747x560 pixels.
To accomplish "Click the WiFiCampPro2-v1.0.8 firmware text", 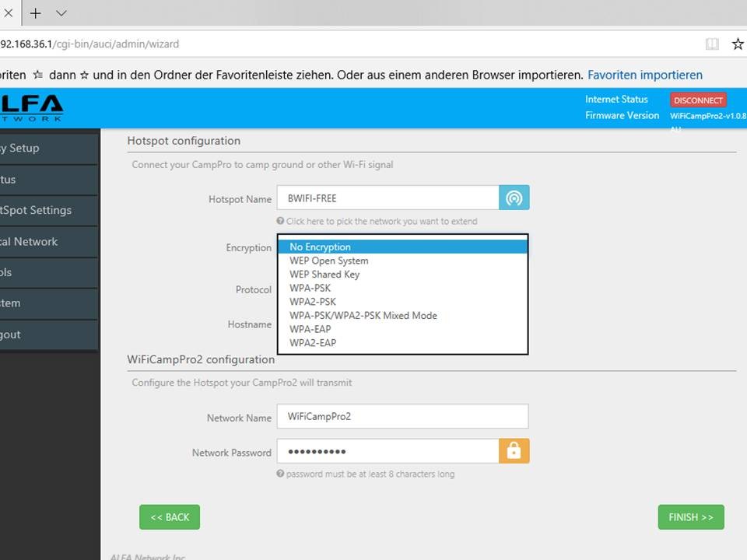I will [708, 116].
